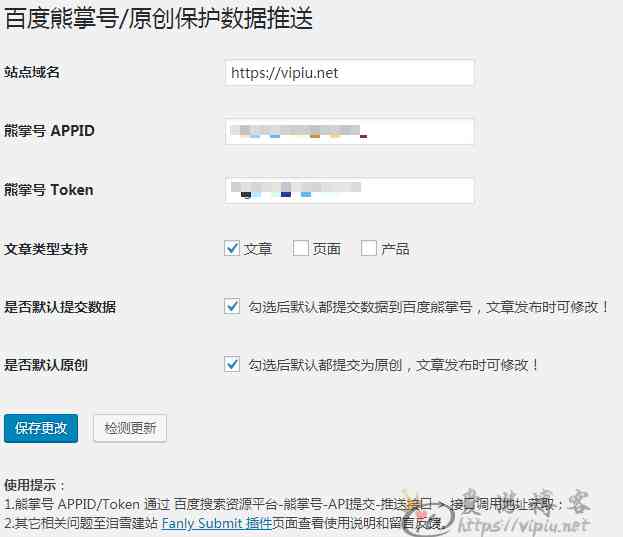Image resolution: width=623 pixels, height=537 pixels.
Task: Click the 是否默认原创 row label
Action: [x=46, y=365]
